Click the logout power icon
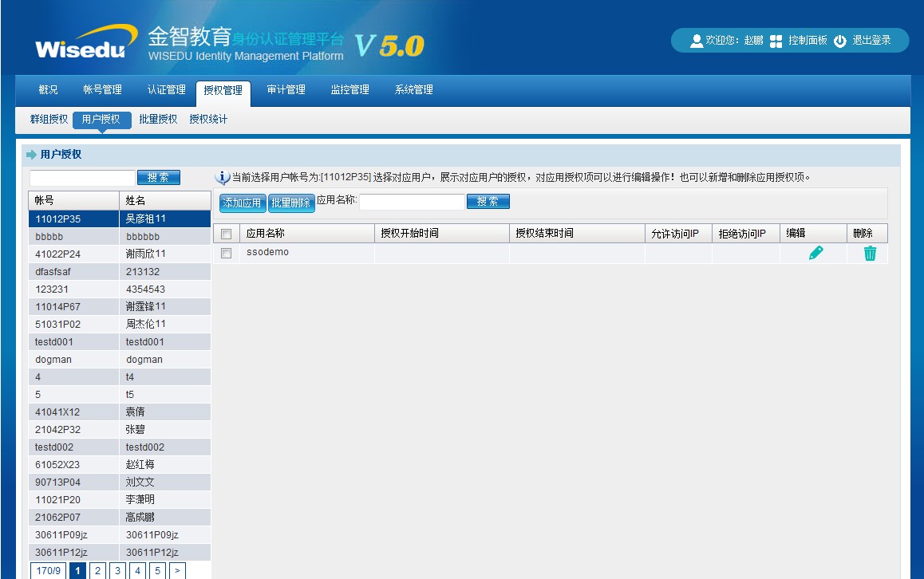The width and height of the screenshot is (924, 579). (x=840, y=41)
